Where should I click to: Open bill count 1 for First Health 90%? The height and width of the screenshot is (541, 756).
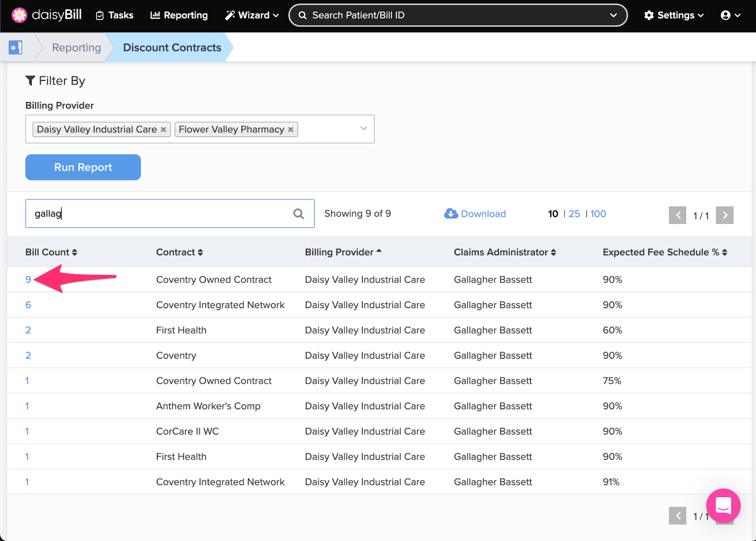coord(27,456)
